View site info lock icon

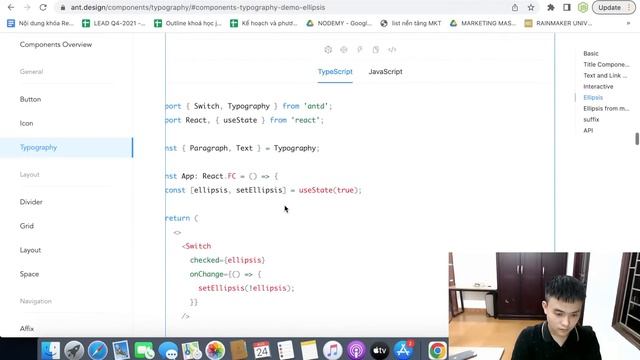pyautogui.click(x=62, y=7)
